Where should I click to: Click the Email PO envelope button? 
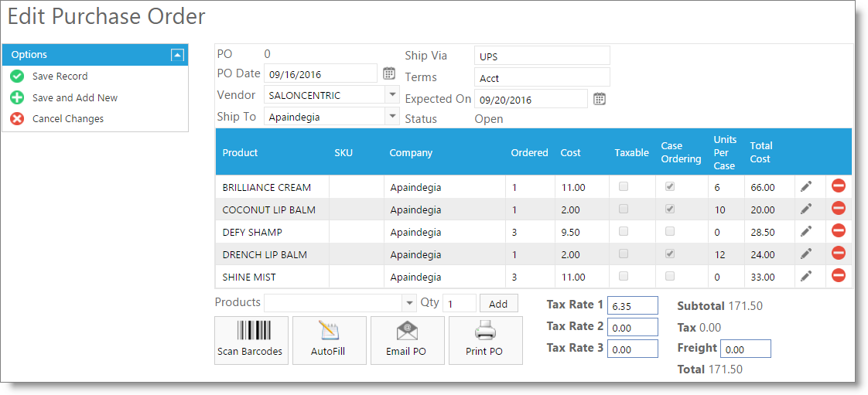(x=408, y=340)
